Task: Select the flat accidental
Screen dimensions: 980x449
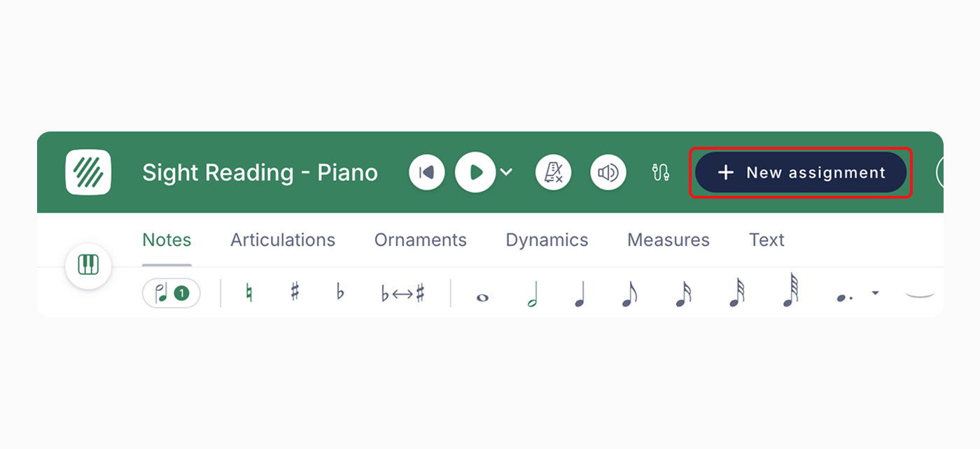Action: pyautogui.click(x=339, y=293)
